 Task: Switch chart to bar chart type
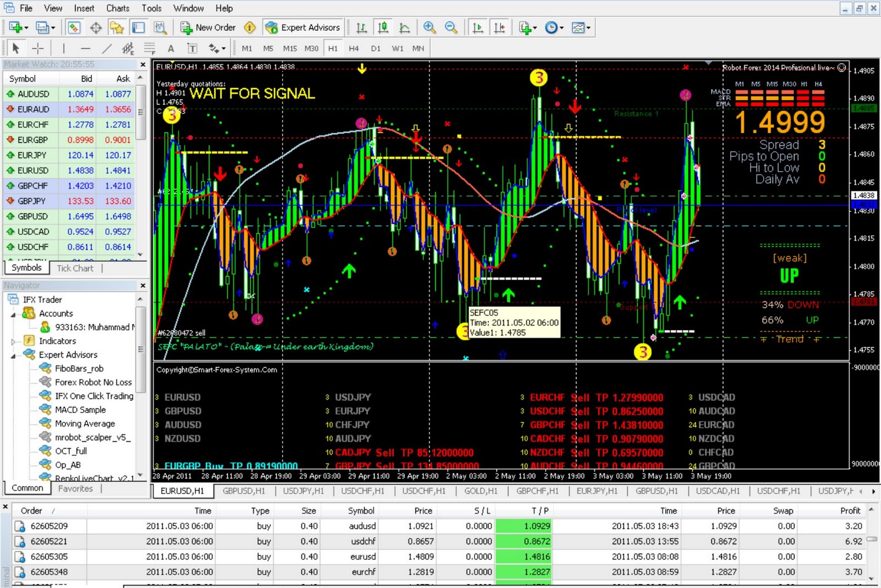[x=361, y=28]
